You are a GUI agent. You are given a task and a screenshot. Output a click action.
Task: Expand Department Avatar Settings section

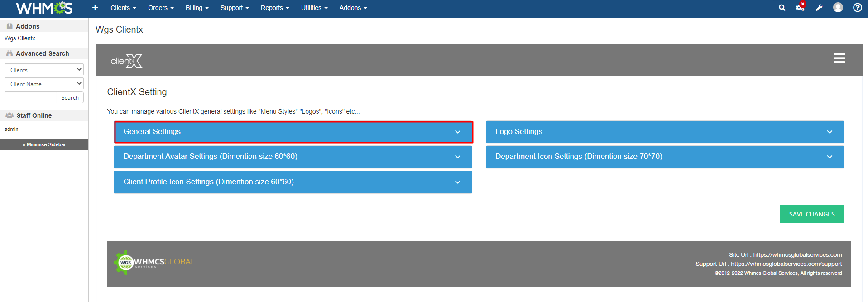tap(293, 157)
